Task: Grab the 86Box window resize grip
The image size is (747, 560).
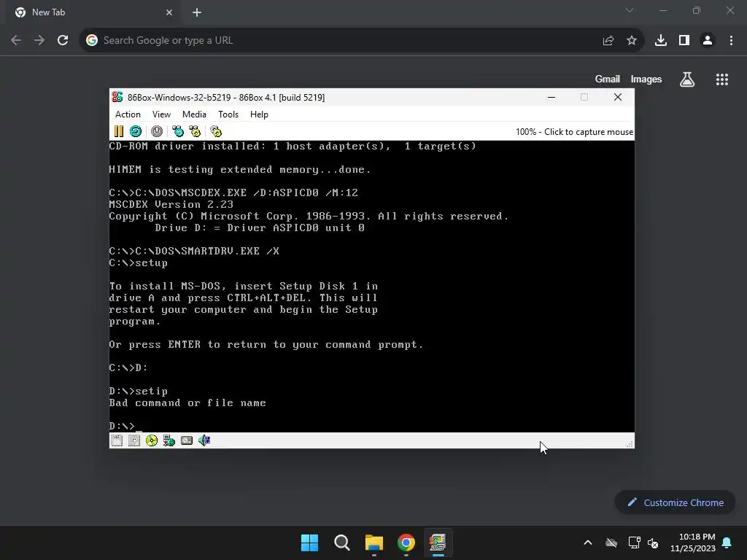Action: click(x=630, y=444)
